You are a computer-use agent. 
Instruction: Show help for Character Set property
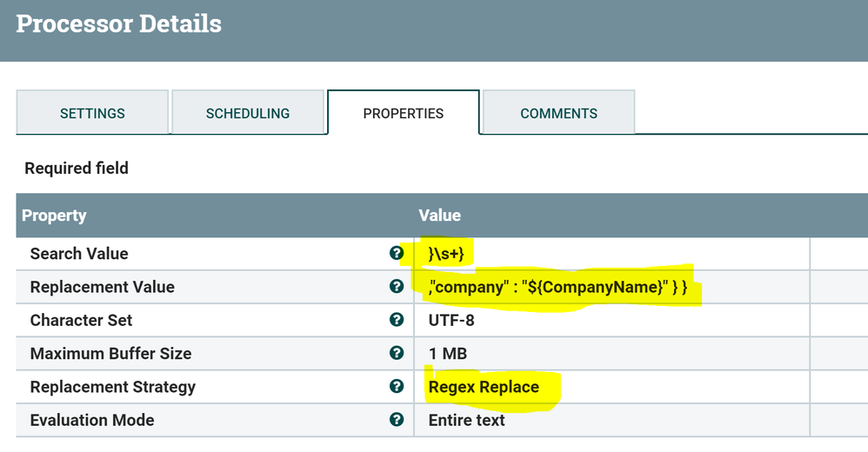pyautogui.click(x=397, y=320)
